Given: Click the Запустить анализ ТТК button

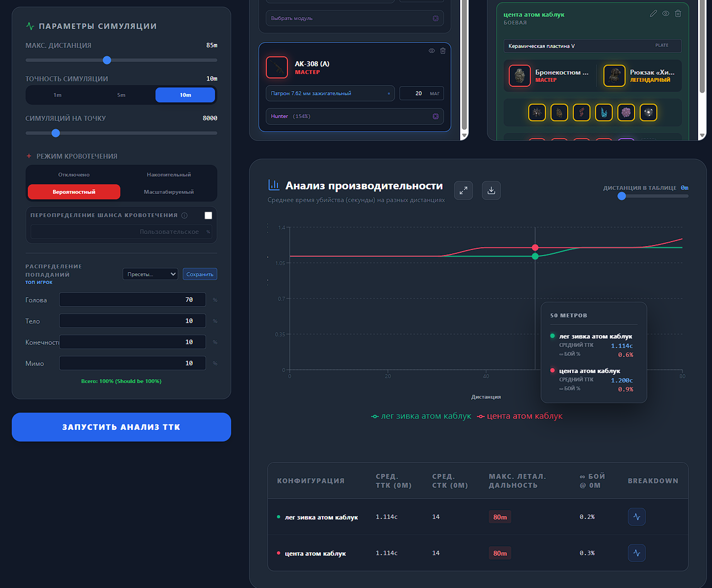Looking at the screenshot, I should 121,427.
